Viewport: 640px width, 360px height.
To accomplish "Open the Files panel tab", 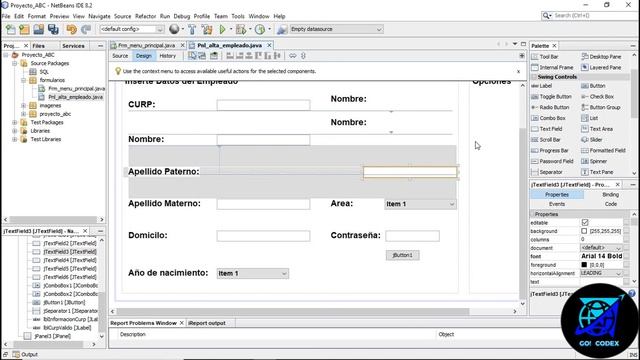I will coord(38,46).
